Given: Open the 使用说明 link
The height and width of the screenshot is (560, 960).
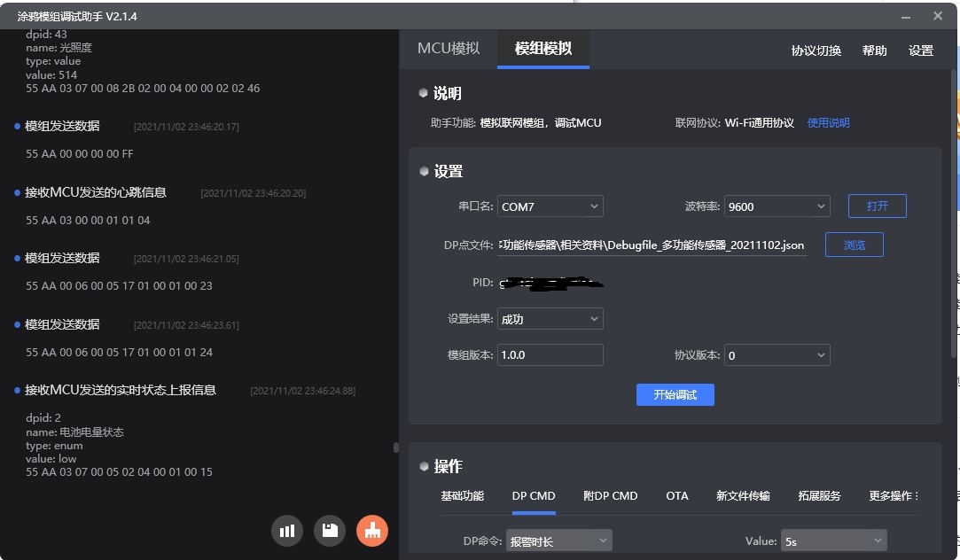Looking at the screenshot, I should 828,123.
